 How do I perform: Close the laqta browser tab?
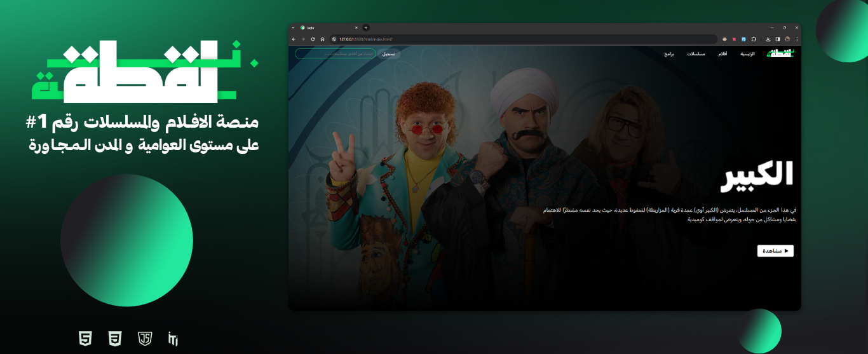[x=356, y=27]
